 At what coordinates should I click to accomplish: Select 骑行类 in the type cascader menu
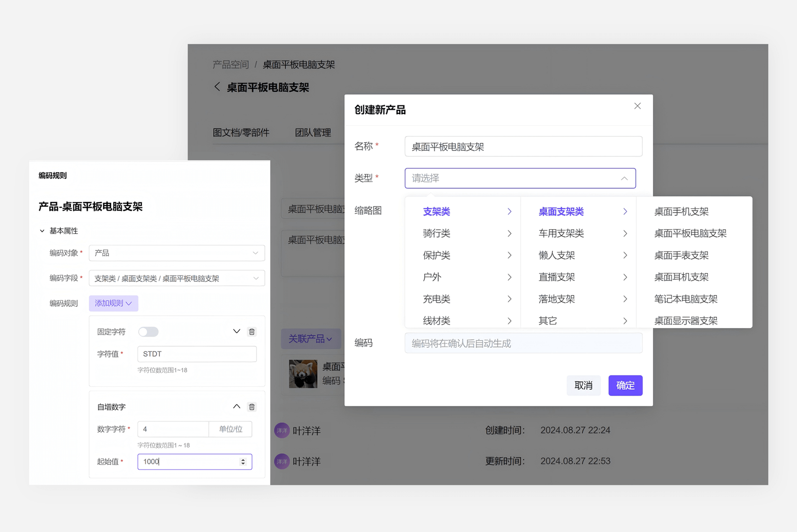tap(436, 233)
